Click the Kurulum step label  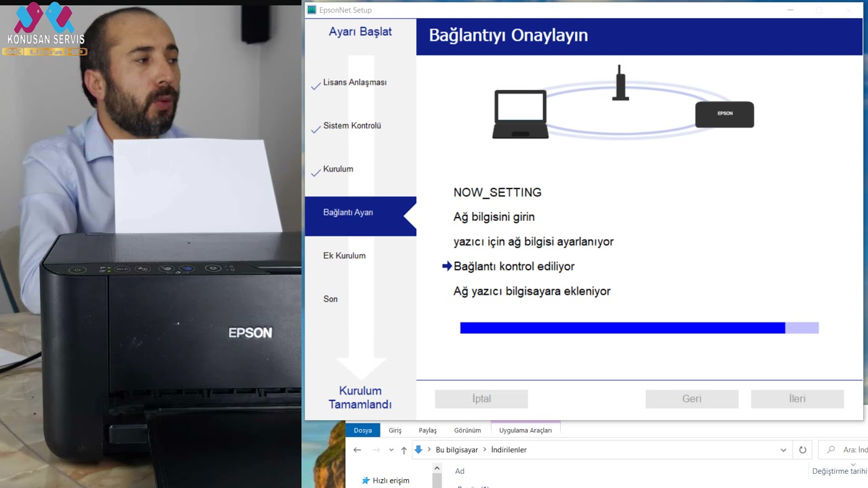[338, 169]
